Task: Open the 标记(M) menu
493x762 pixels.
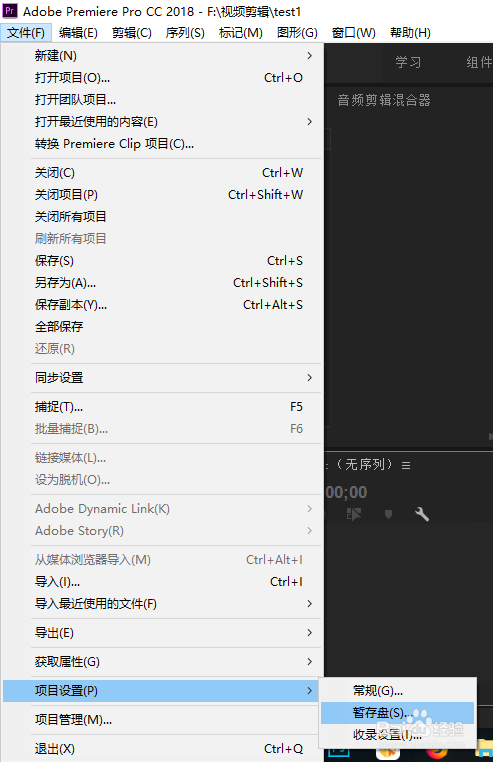Action: tap(241, 33)
